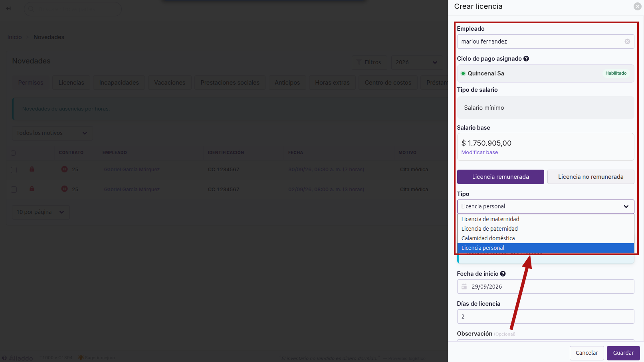Clear the selected employee mariou fernandez

(x=627, y=42)
